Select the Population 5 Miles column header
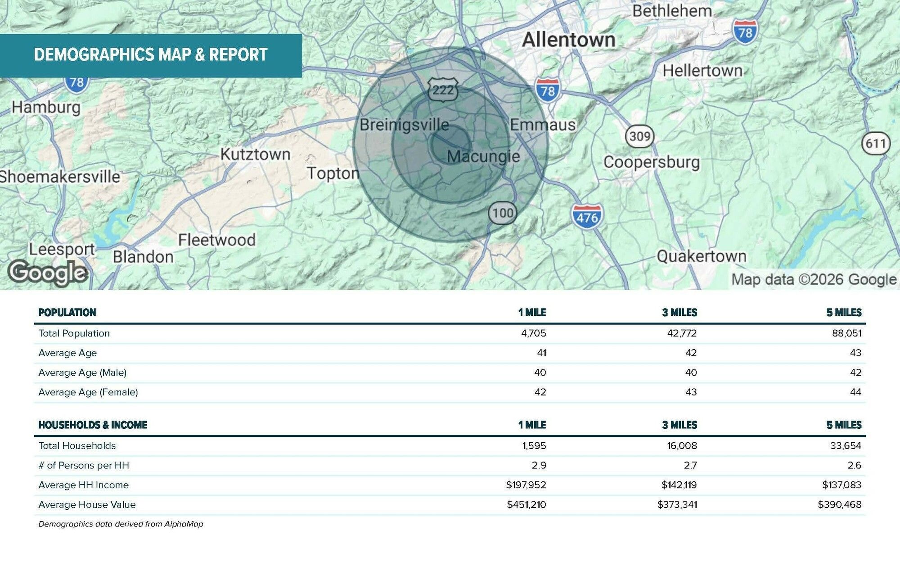 coord(843,313)
